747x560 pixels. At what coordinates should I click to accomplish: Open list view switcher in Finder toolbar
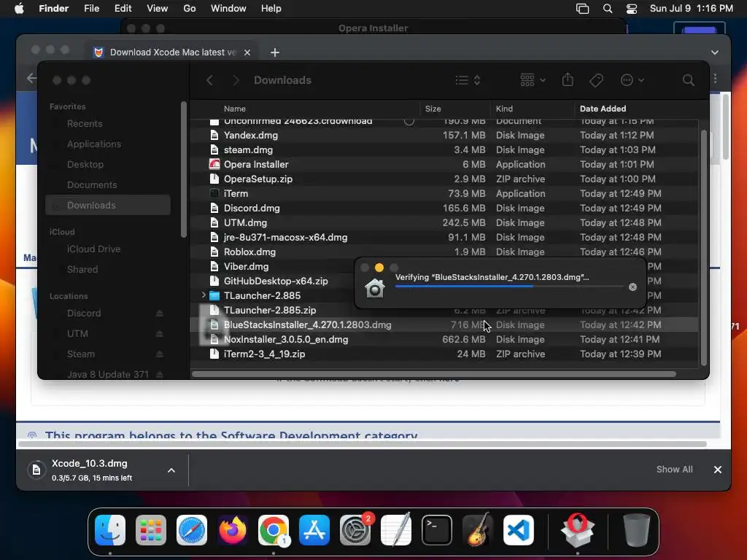click(x=468, y=80)
